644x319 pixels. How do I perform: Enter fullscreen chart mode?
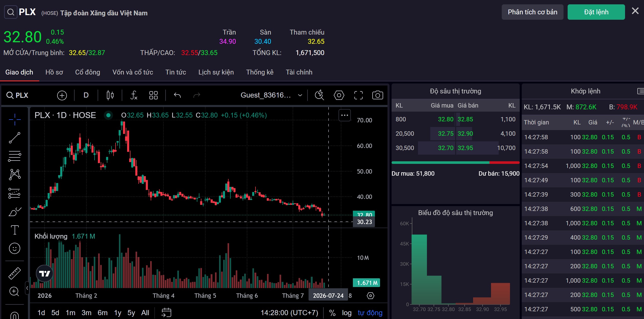tap(358, 95)
